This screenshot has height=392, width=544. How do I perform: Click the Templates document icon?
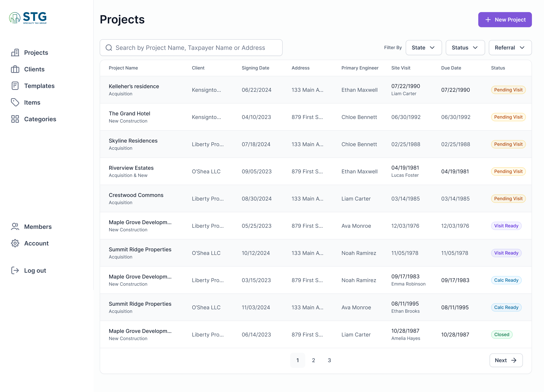pyautogui.click(x=15, y=86)
